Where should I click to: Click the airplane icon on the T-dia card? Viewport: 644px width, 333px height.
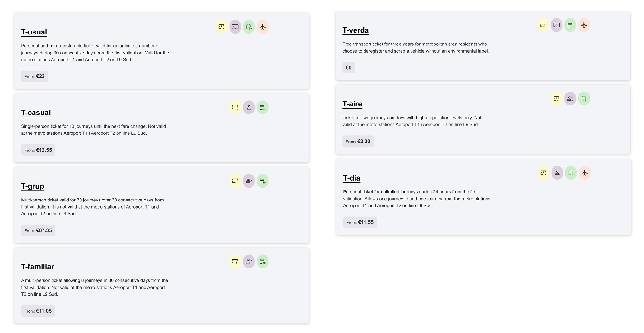584,173
